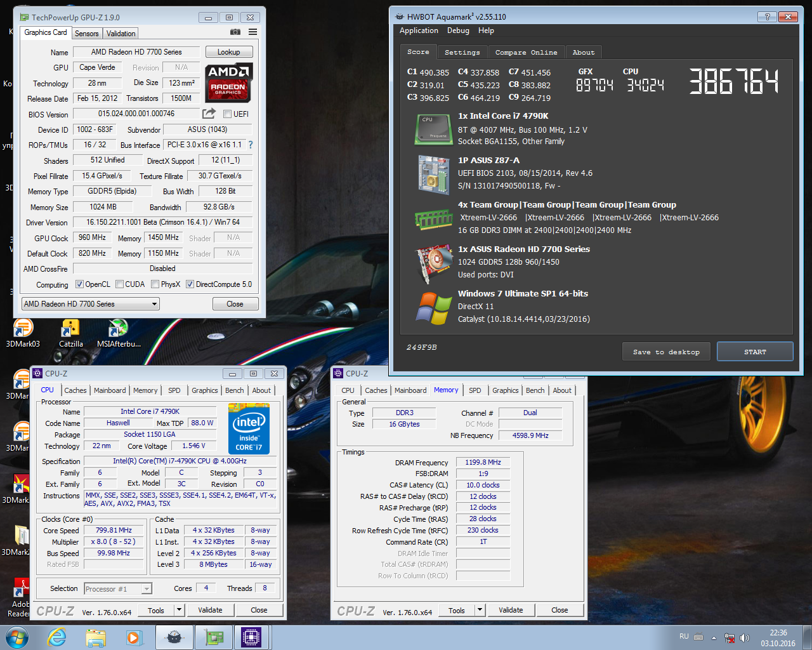
Task: Switch to the Validation tab in GPU-Z
Action: pyautogui.click(x=121, y=34)
